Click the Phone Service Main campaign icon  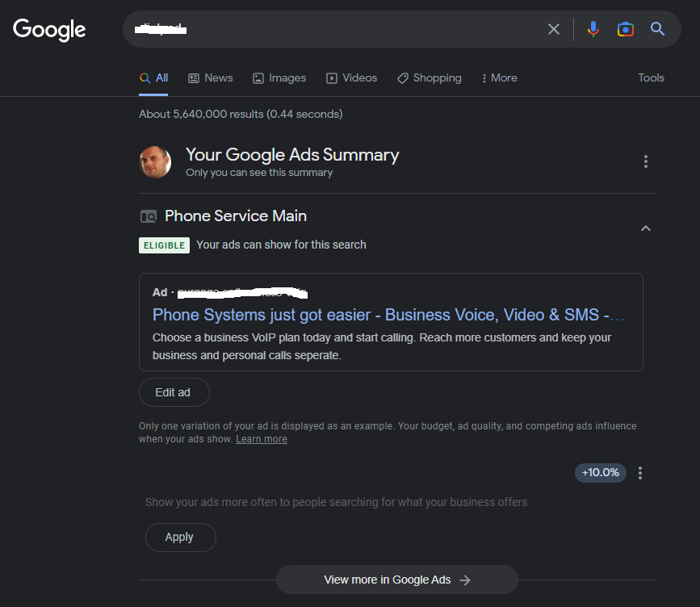tap(149, 216)
